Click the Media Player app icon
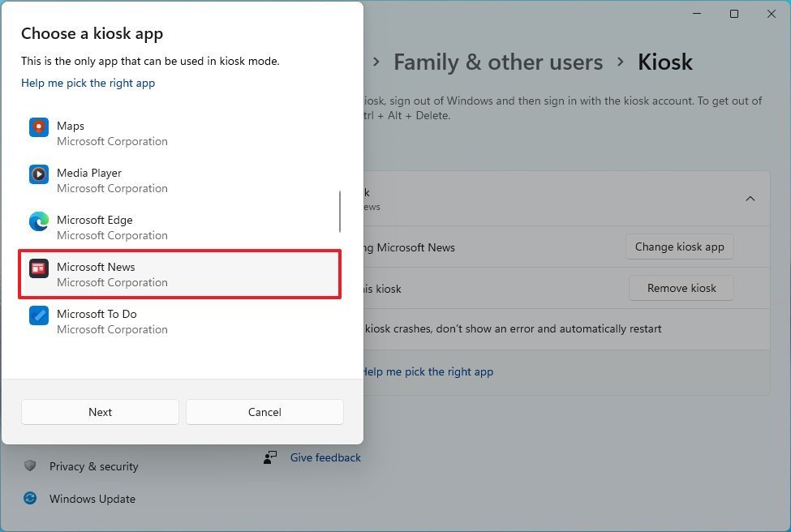Image resolution: width=791 pixels, height=532 pixels. [38, 174]
